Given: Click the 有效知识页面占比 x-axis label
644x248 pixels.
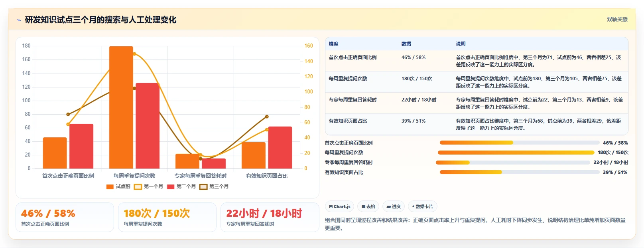Looking at the screenshot, I should [267, 176].
